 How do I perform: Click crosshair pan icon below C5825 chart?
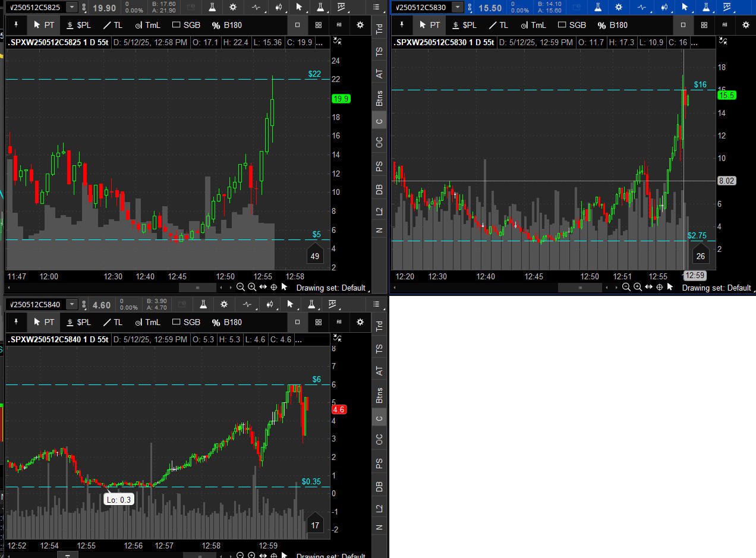(x=274, y=287)
